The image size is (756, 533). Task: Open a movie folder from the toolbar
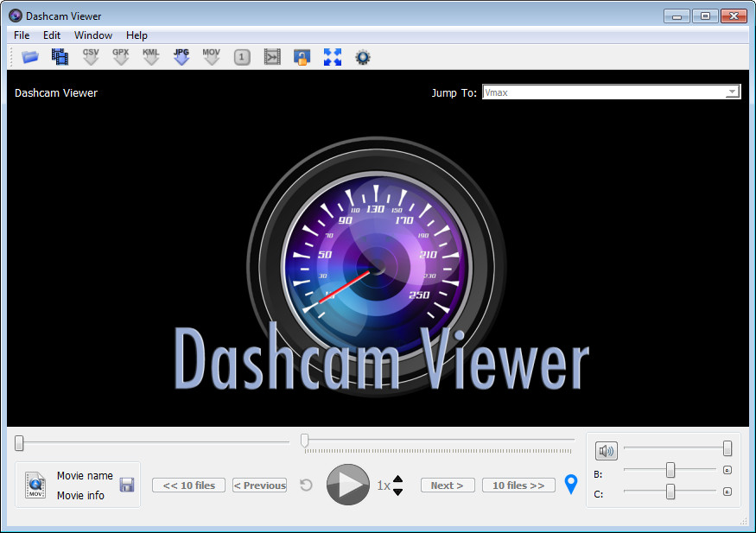(x=29, y=56)
